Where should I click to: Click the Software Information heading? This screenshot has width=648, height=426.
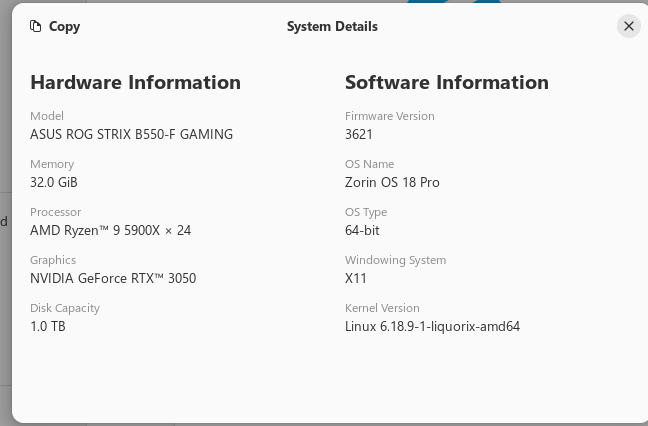coord(446,83)
